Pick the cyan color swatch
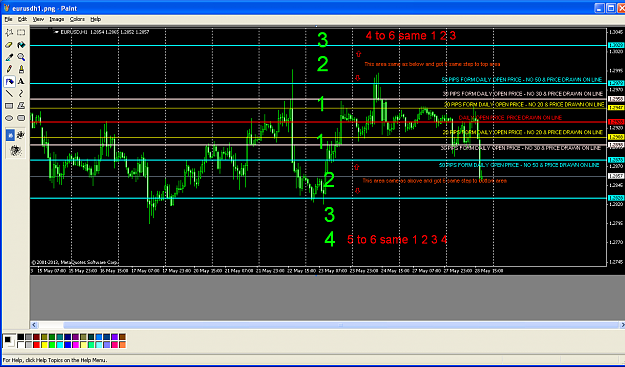 [x=60, y=345]
